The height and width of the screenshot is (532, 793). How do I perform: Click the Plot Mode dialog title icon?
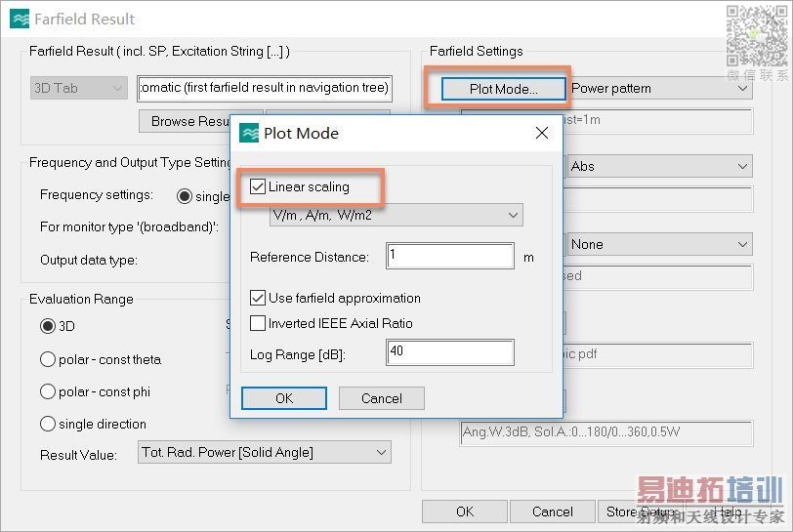pos(250,133)
